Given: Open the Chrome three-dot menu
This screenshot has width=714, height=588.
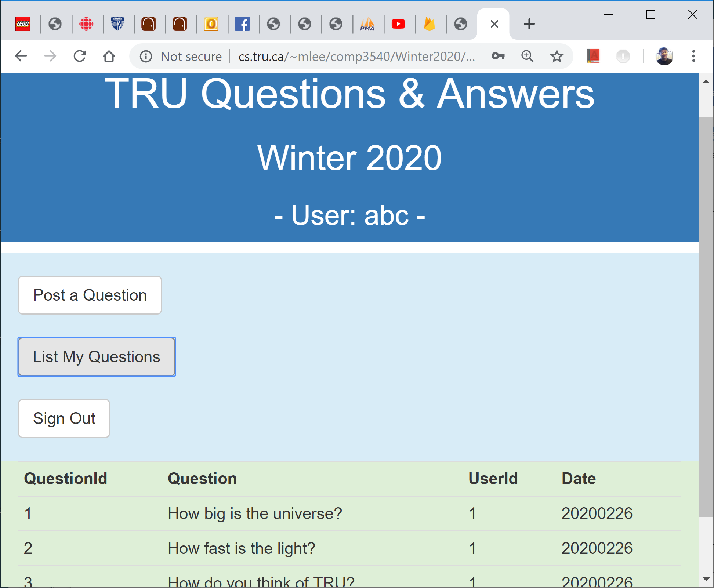Looking at the screenshot, I should (x=693, y=56).
